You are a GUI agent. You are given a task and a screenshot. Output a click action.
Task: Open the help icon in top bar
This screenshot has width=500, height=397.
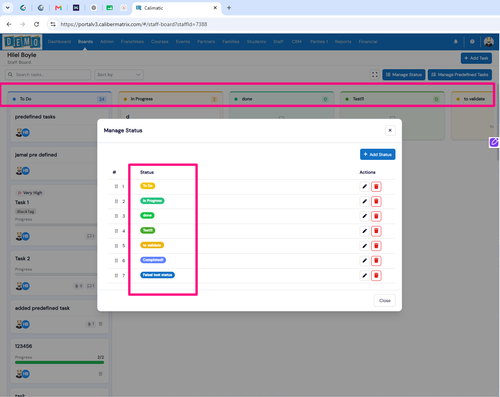472,42
